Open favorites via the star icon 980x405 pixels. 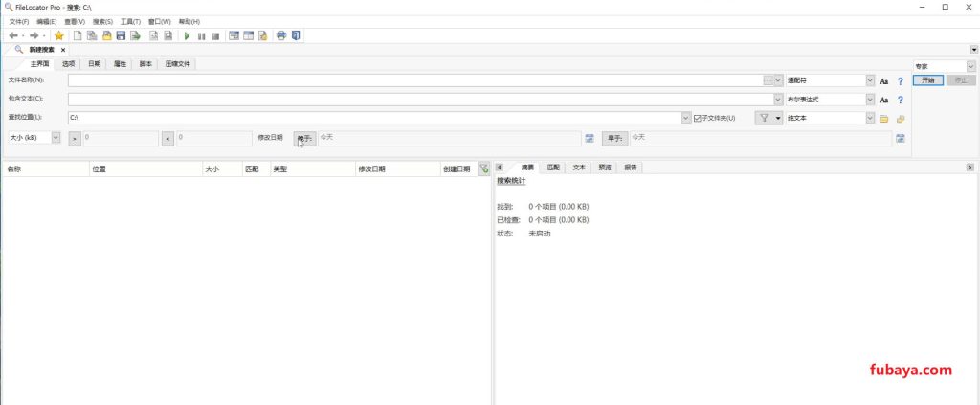(x=59, y=35)
